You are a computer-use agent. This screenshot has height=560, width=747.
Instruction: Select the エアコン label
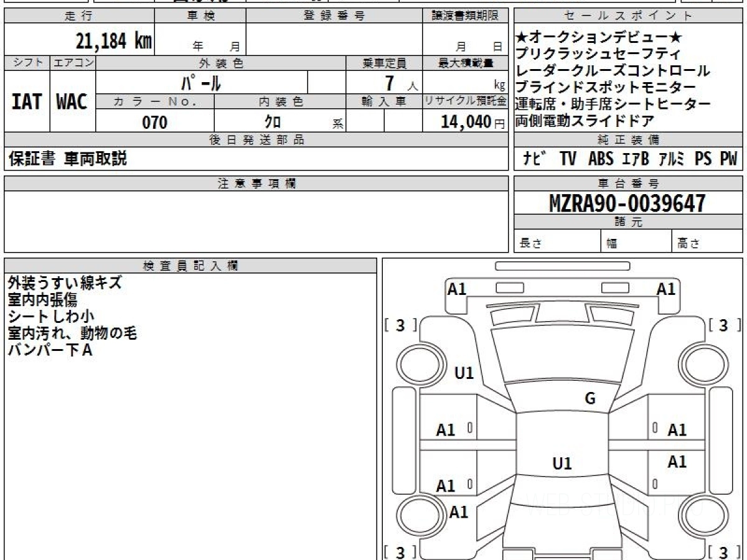[x=72, y=63]
